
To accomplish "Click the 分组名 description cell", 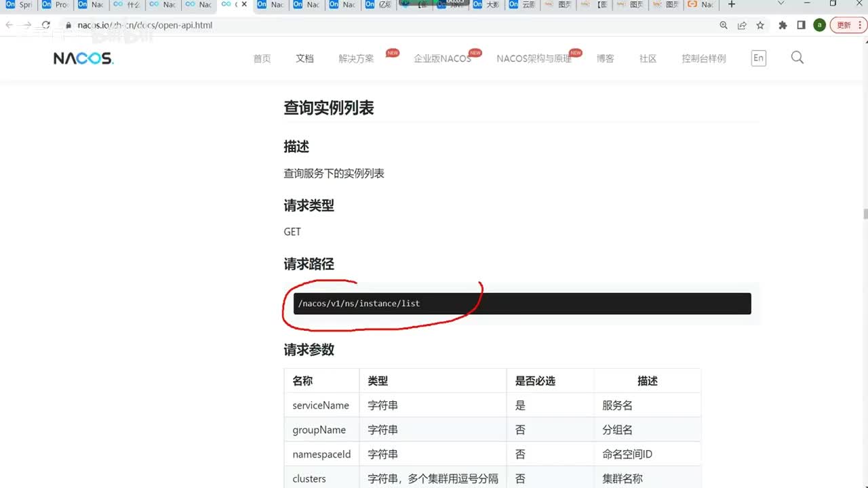I will (647, 430).
